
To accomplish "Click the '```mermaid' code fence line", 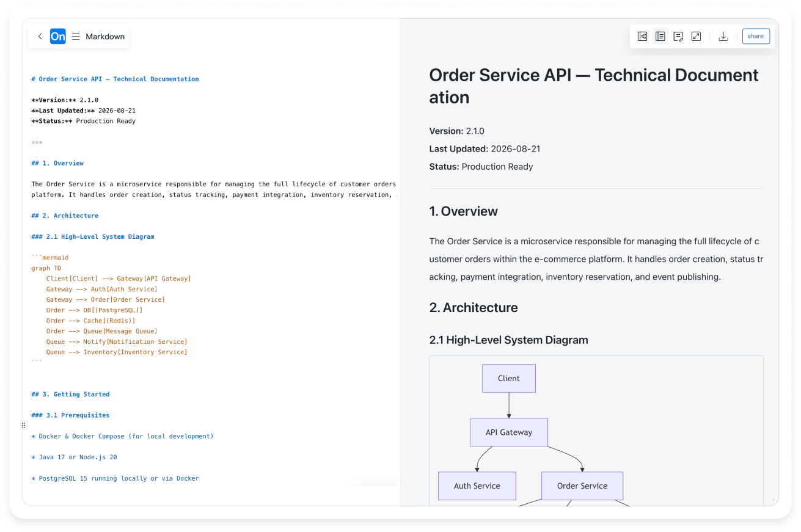I will point(50,258).
